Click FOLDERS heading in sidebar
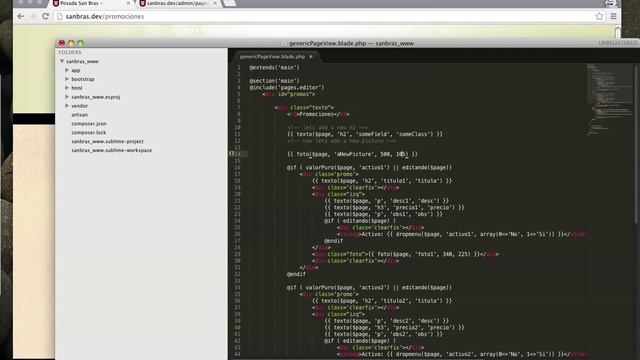Image resolution: width=640 pixels, height=360 pixels. tap(70, 52)
